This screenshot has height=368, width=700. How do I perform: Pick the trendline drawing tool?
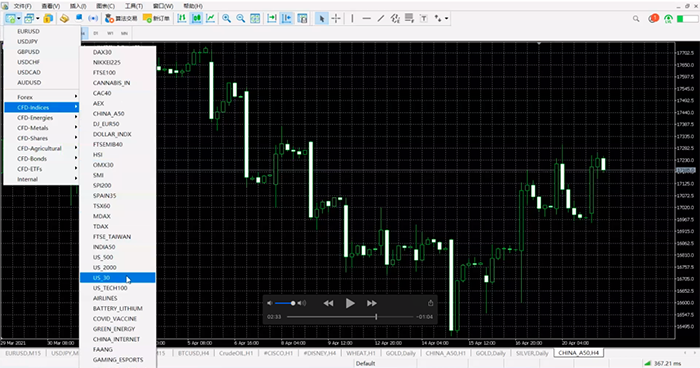pos(380,18)
